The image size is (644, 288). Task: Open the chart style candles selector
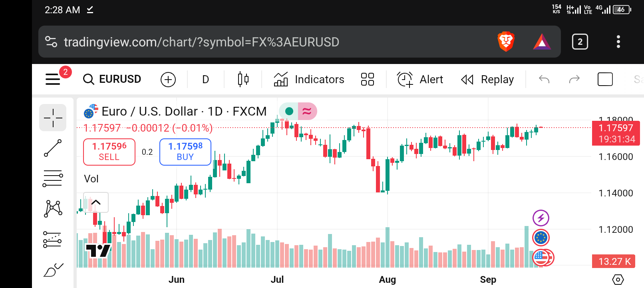click(x=243, y=79)
